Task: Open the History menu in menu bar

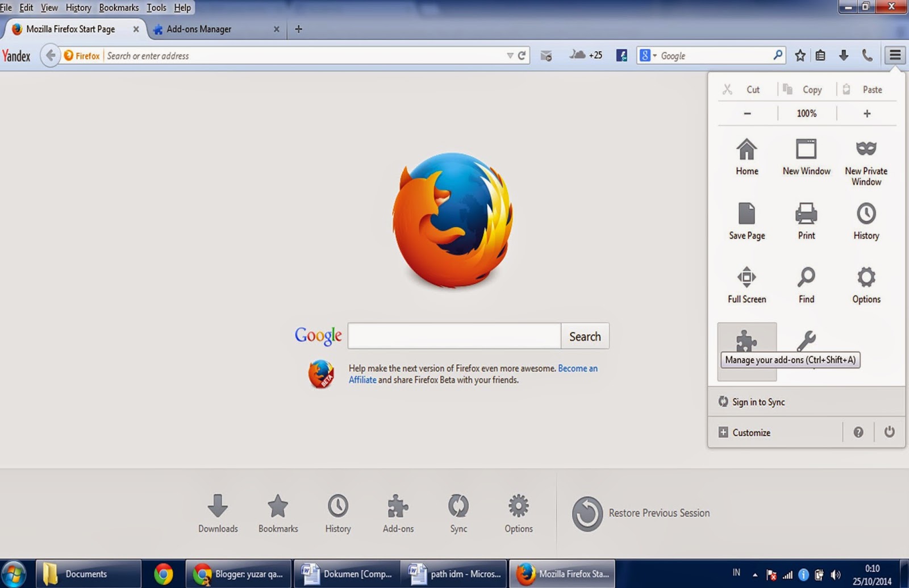Action: point(78,7)
